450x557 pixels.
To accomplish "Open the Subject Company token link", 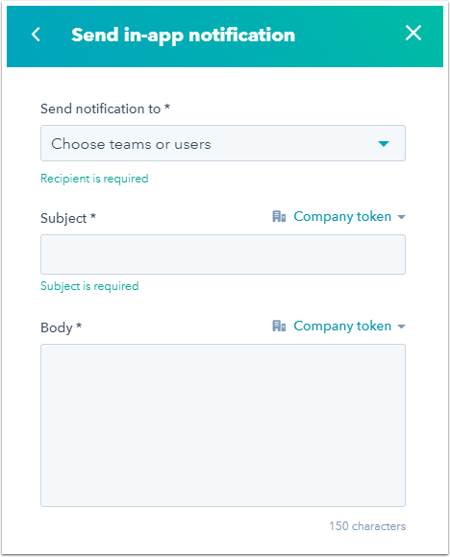I will coord(342,216).
